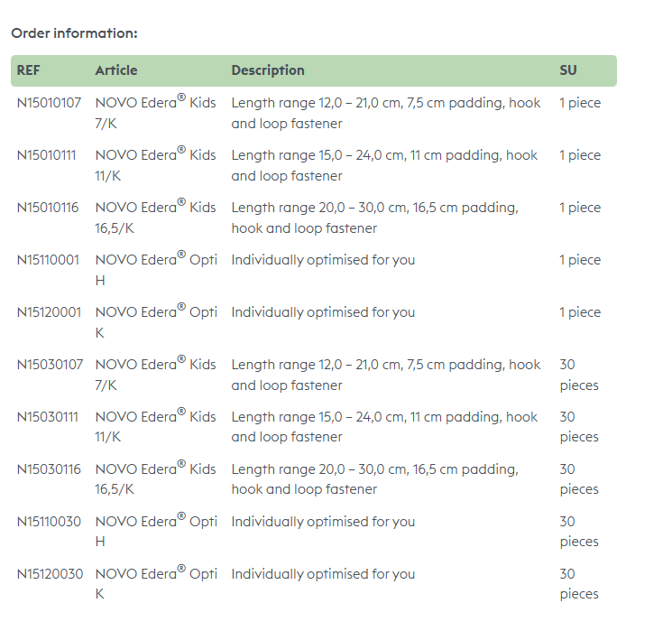
Task: Select reference number N15120001
Action: pyautogui.click(x=49, y=312)
